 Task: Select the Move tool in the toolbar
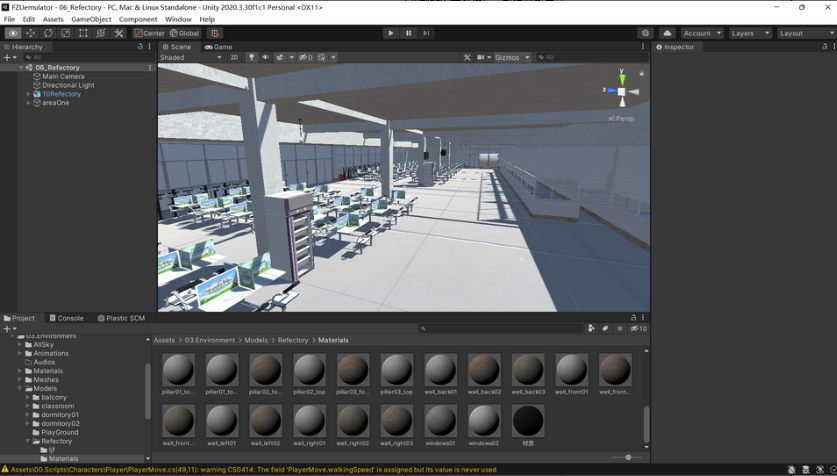tap(30, 33)
